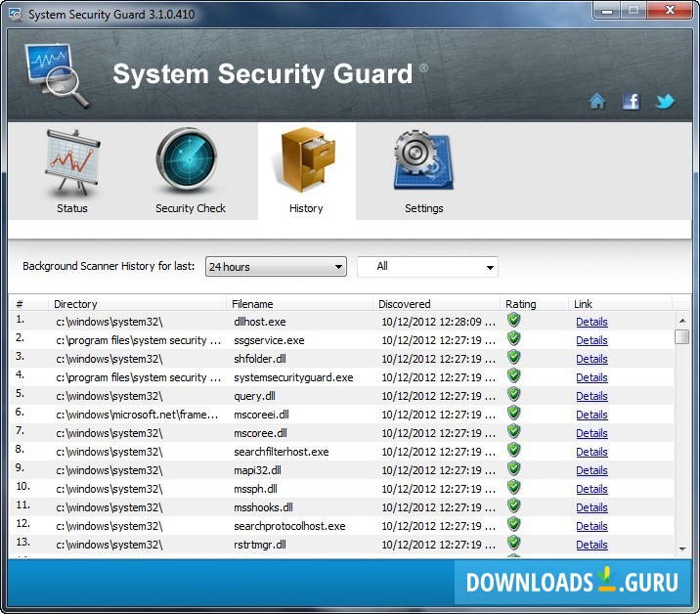Image resolution: width=700 pixels, height=614 pixels.
Task: Select the searchprotocolhost.exe filename cell
Action: pos(289,526)
